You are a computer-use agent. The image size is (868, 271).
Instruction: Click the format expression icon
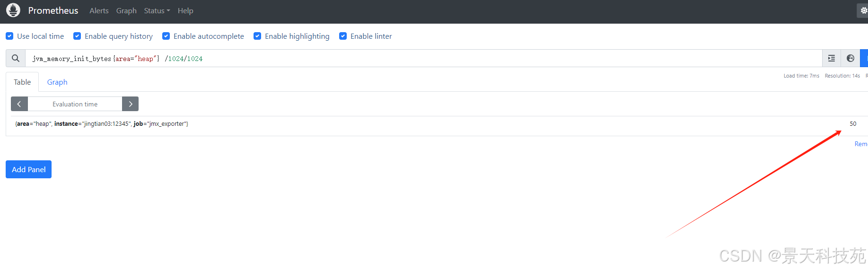point(831,58)
